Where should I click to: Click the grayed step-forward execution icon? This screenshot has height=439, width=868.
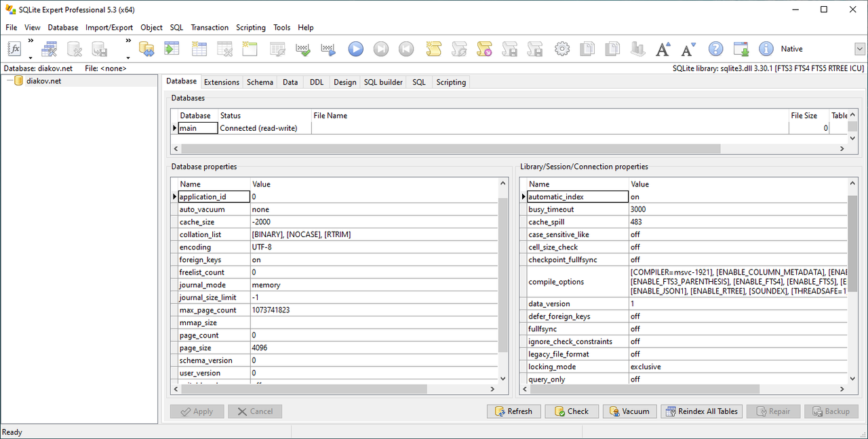[x=381, y=49]
